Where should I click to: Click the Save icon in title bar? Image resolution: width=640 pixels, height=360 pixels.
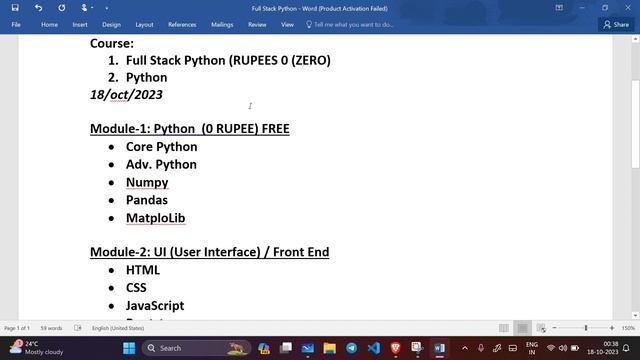15,8
